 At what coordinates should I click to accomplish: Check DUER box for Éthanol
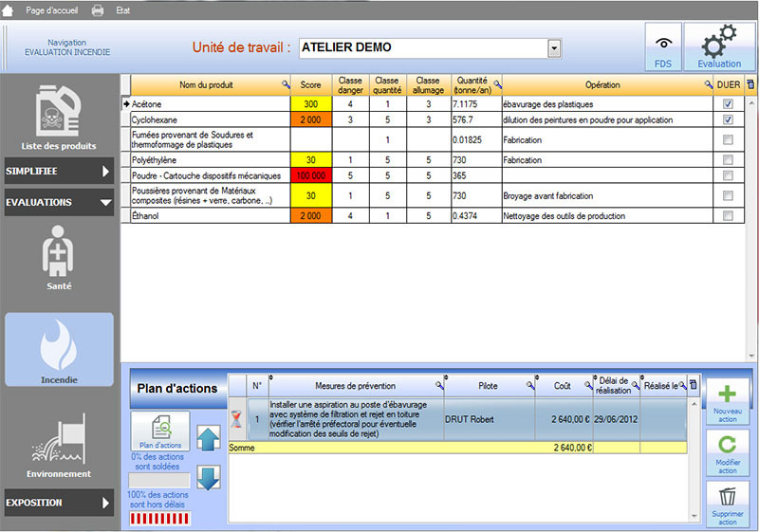[x=728, y=215]
